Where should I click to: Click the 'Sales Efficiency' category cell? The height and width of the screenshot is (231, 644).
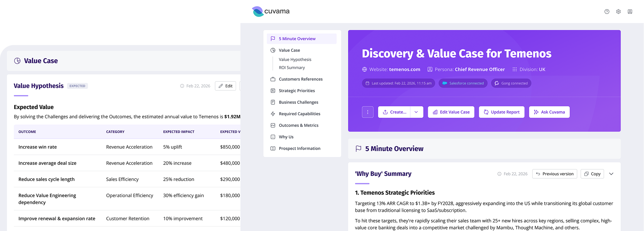122,179
